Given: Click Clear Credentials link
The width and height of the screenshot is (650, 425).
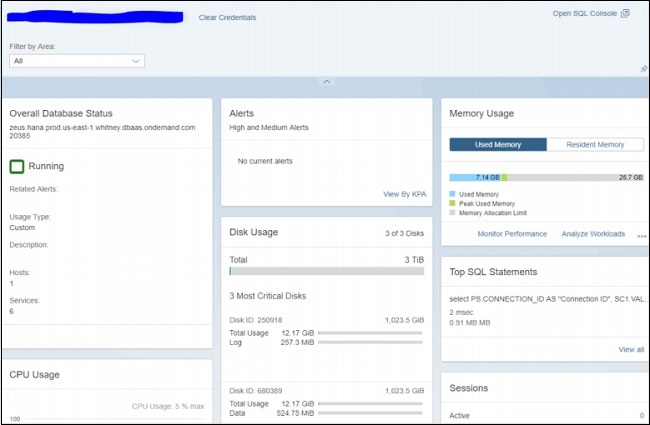Looking at the screenshot, I should 227,18.
